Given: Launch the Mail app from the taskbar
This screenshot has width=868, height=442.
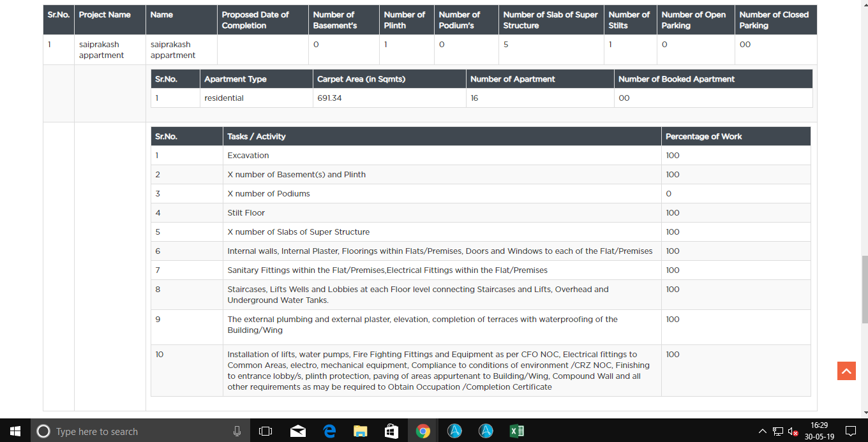Looking at the screenshot, I should (x=297, y=431).
